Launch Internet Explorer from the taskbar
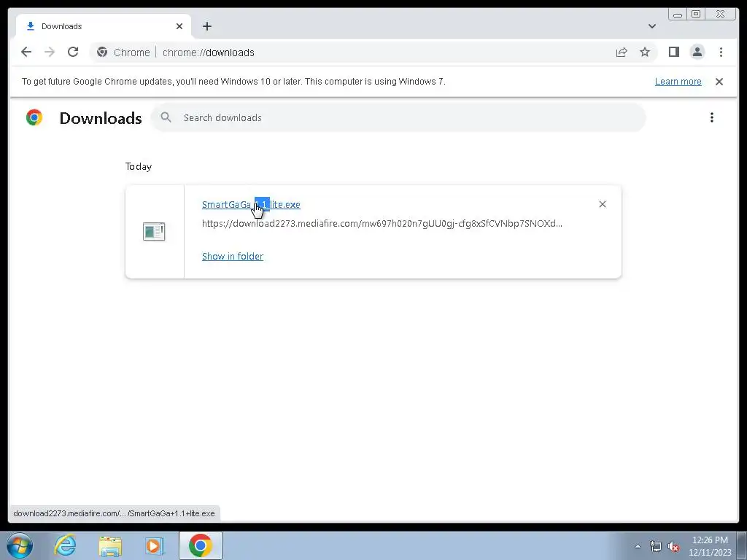 pyautogui.click(x=65, y=545)
